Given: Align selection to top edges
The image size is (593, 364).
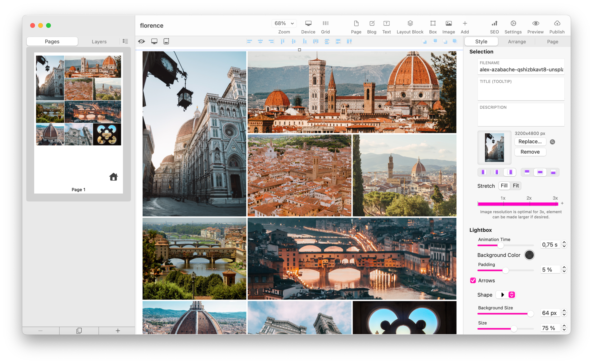Looking at the screenshot, I should point(282,41).
